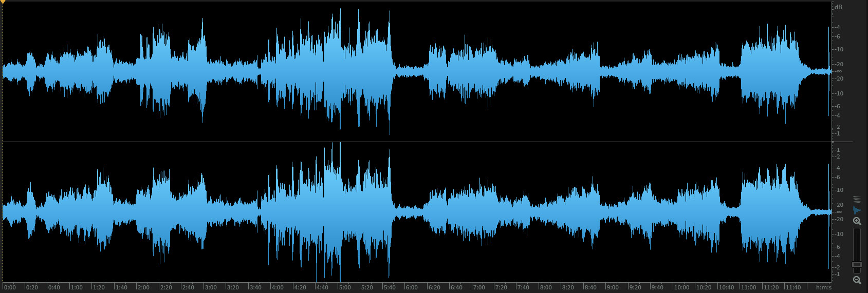Click 4:00 on the time ruler
The height and width of the screenshot is (293, 868).
click(x=278, y=287)
